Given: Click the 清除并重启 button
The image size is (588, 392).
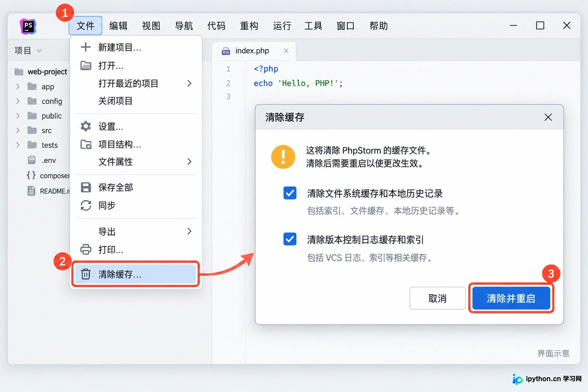Looking at the screenshot, I should (x=511, y=298).
